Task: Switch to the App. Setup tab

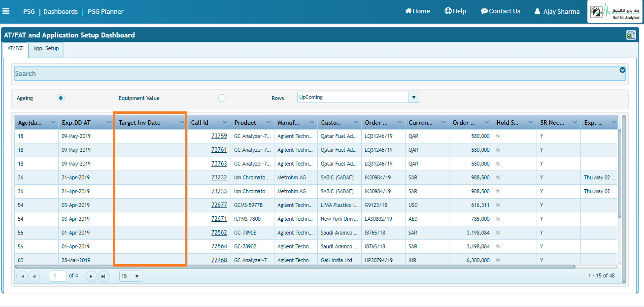Action: click(46, 49)
